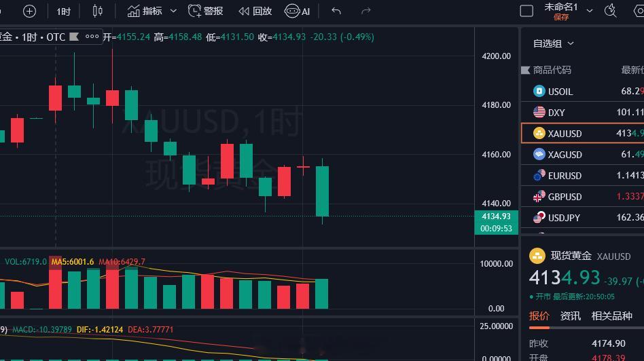Open the 指标 indicators button
The height and width of the screenshot is (361, 644).
[x=145, y=11]
